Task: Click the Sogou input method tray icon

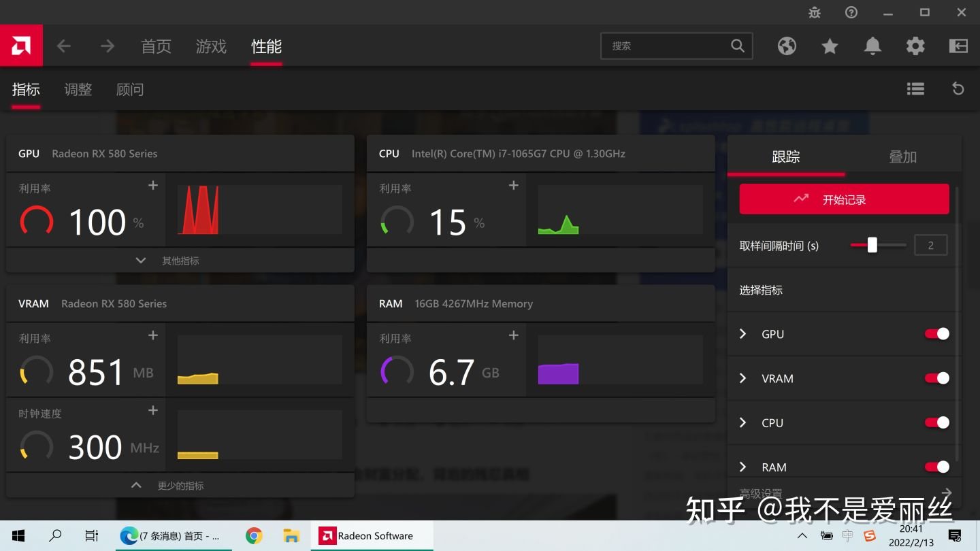Action: (869, 536)
